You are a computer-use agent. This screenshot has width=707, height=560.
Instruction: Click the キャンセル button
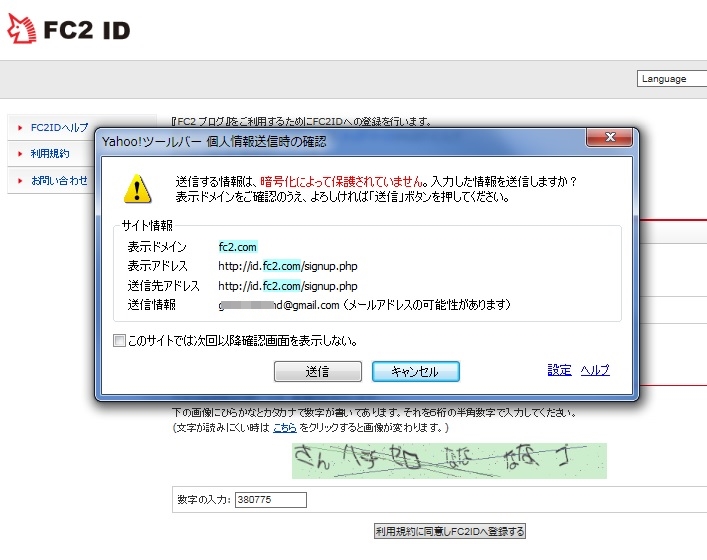point(416,372)
